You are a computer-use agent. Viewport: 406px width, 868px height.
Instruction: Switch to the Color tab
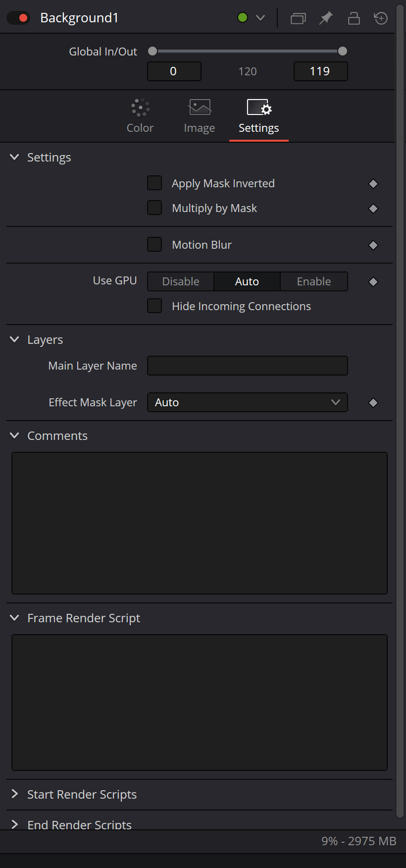[140, 116]
